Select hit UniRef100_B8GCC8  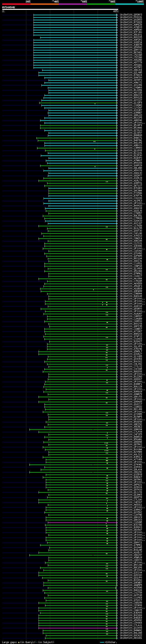pyautogui.click(x=131, y=95)
